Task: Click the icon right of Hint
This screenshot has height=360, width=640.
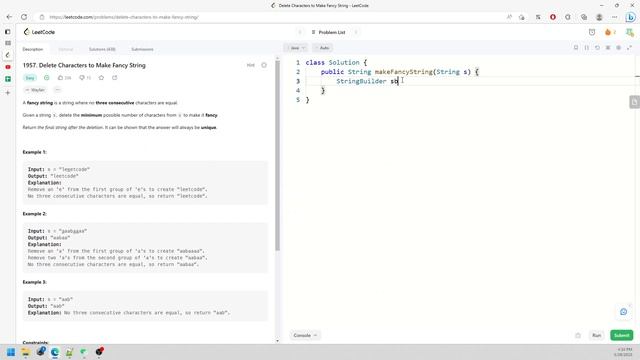Action: 264,65
